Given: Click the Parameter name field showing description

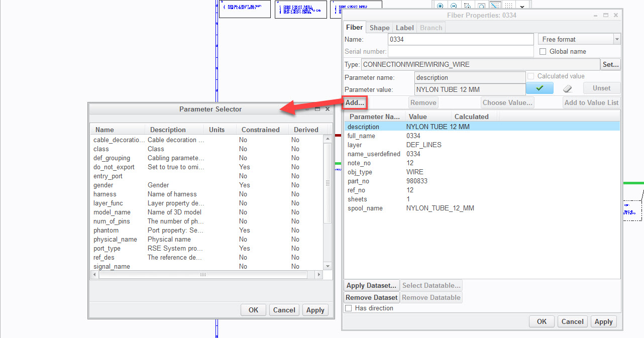Looking at the screenshot, I should 469,77.
